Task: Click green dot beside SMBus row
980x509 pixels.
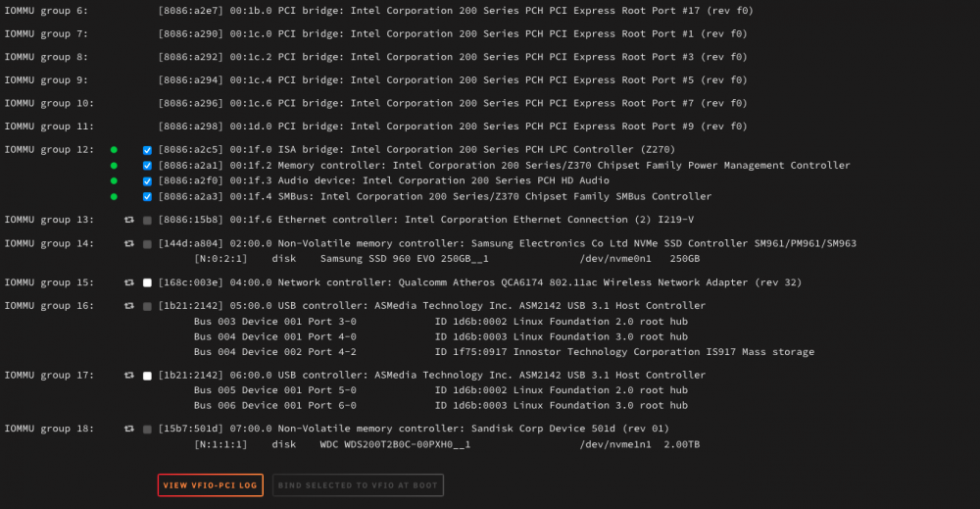Action: (x=114, y=196)
